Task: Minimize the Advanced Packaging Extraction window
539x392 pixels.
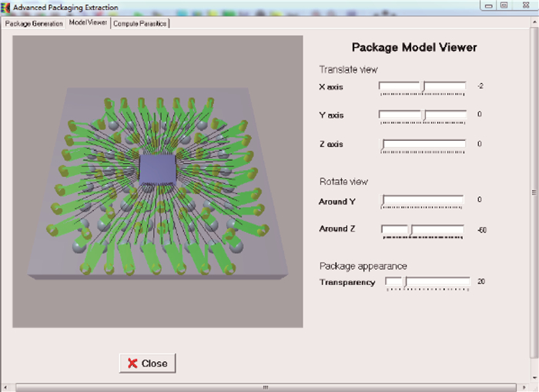Action: (488, 5)
